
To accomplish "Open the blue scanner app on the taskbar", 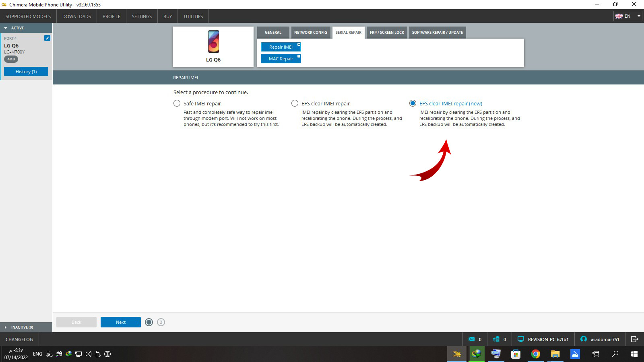I will pos(575,354).
